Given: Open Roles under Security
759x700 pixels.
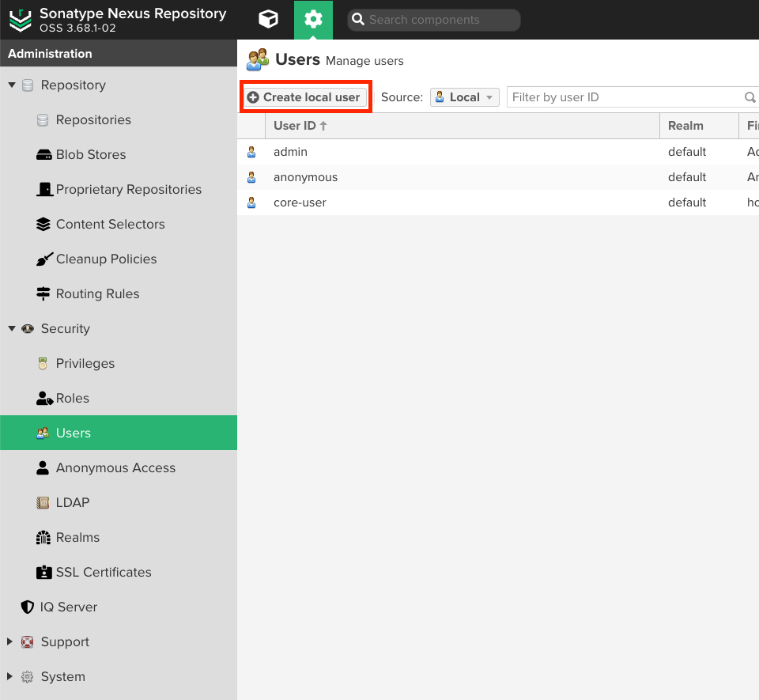Looking at the screenshot, I should point(73,399).
